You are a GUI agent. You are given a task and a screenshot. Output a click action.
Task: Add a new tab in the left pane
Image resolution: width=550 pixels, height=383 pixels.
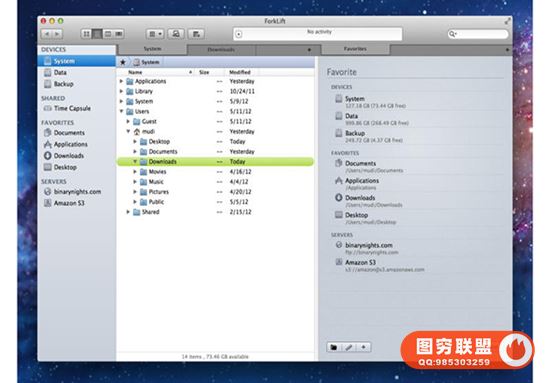(309, 50)
